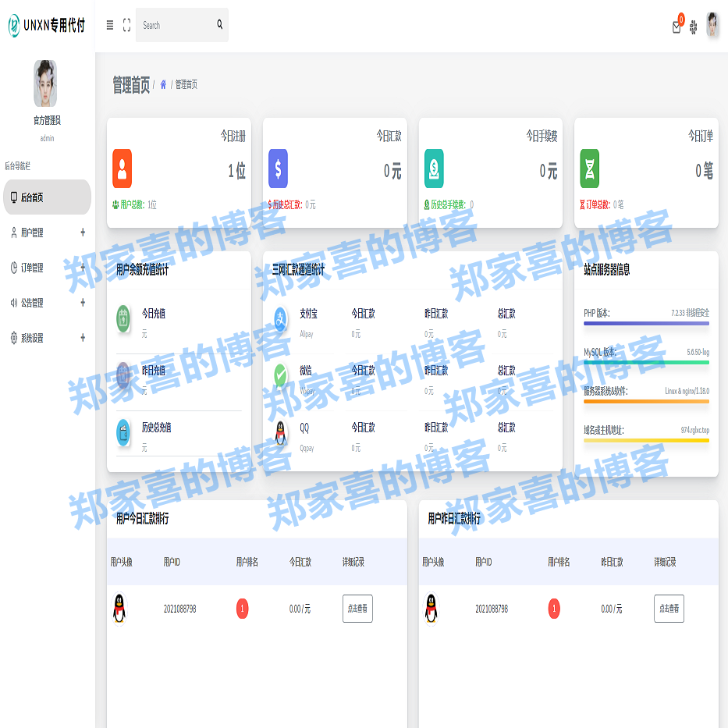Image resolution: width=728 pixels, height=728 pixels.
Task: Click the QQ payment channel icon
Action: click(279, 428)
